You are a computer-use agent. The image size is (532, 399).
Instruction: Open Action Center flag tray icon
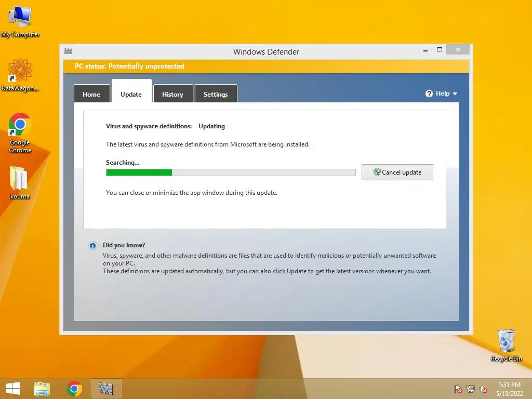[458, 389]
